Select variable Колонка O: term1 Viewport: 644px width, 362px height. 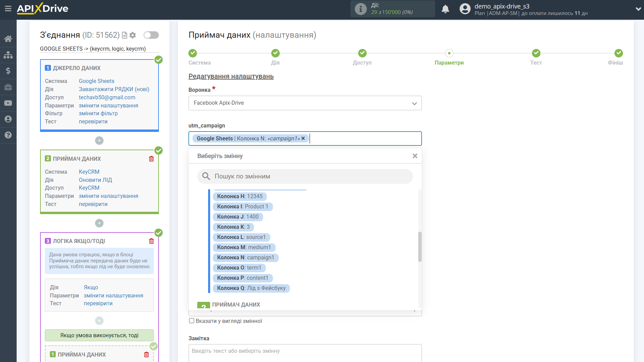tap(239, 268)
